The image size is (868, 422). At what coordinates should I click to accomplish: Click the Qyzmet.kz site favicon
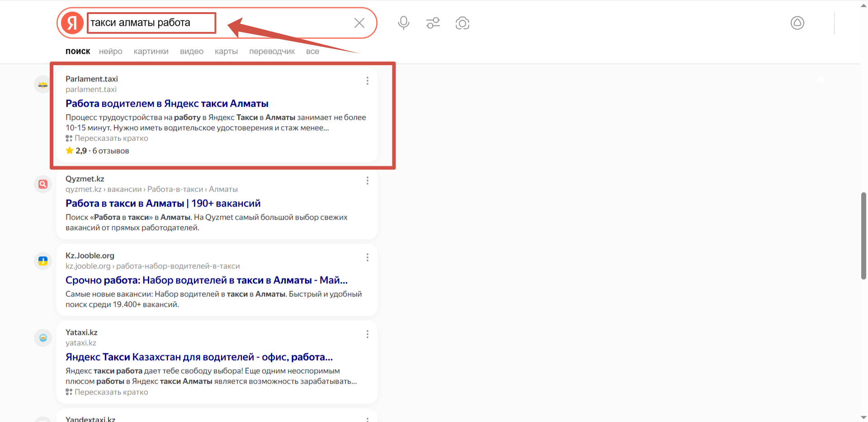[43, 184]
